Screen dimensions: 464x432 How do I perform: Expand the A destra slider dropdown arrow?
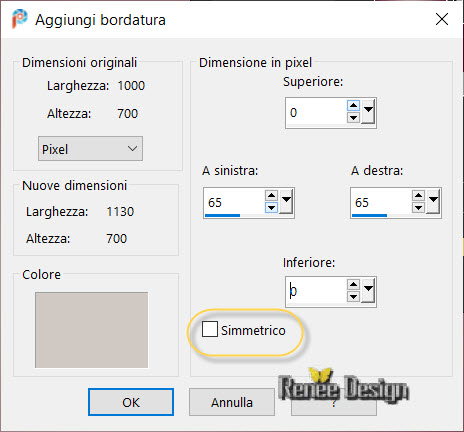(x=433, y=202)
